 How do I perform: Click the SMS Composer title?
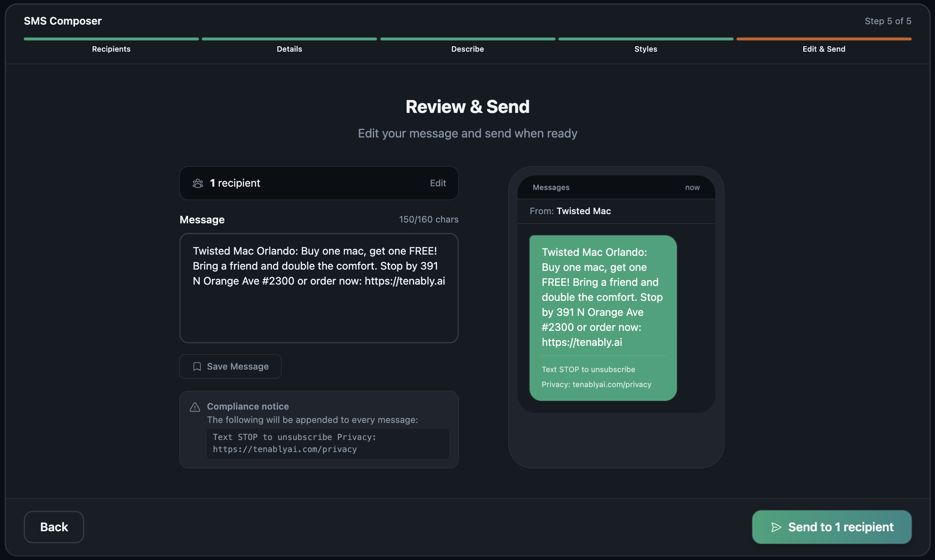pos(63,21)
